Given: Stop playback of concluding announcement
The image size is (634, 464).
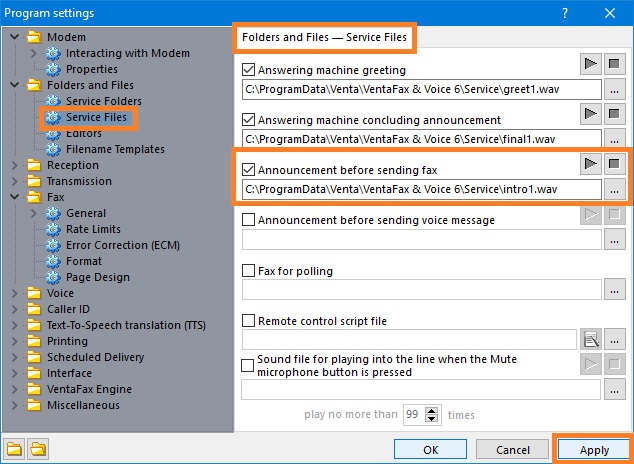Looking at the screenshot, I should click(x=614, y=114).
